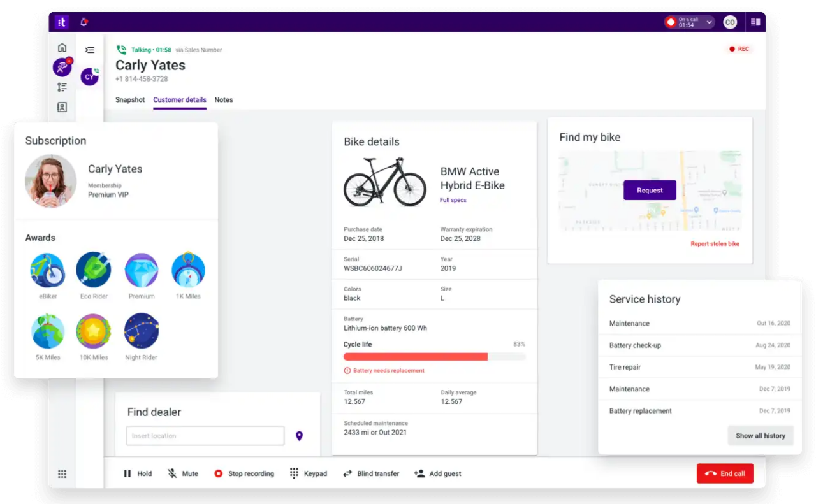Stop recording the call
This screenshot has width=816, height=504.
pyautogui.click(x=244, y=473)
